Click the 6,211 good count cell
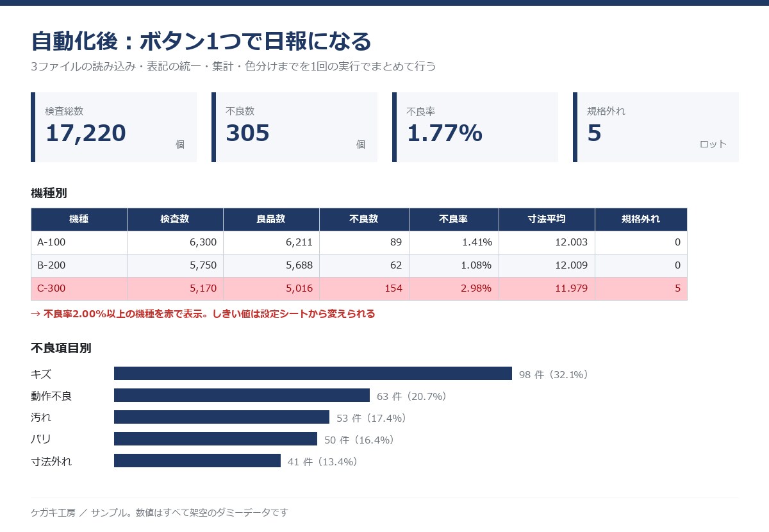 (271, 242)
